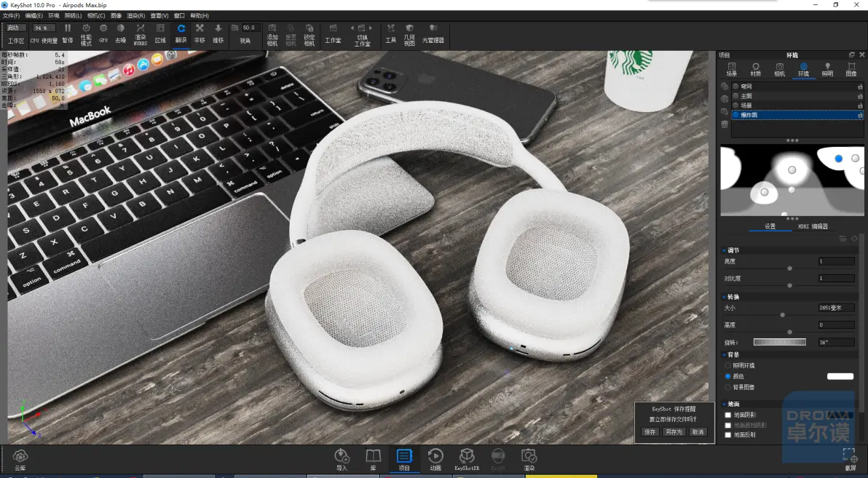This screenshot has width=868, height=478.
Task: Switch to the 材质 tab
Action: [x=755, y=70]
